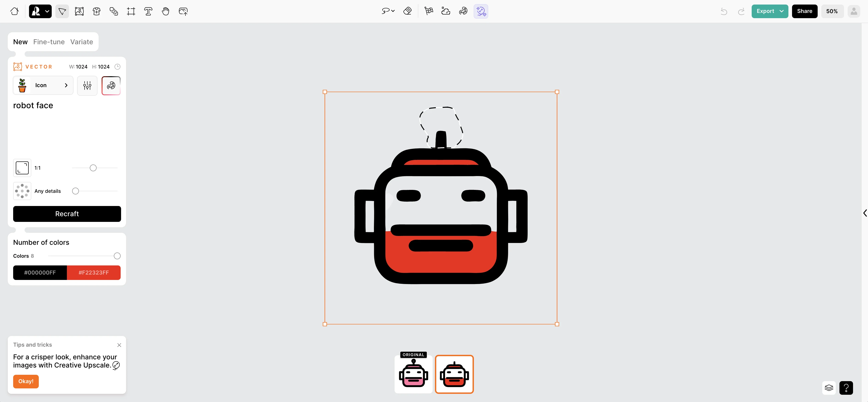Switch to the Fine-tune tab

click(x=49, y=42)
